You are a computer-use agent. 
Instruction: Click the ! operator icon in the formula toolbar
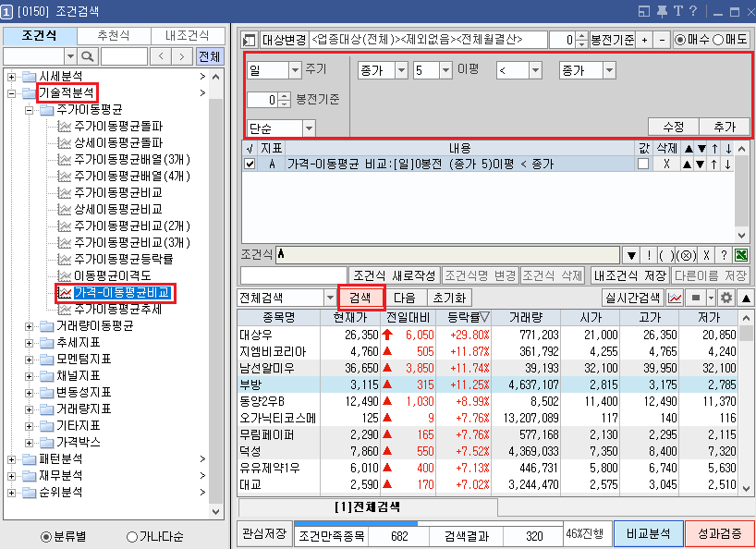pos(649,255)
